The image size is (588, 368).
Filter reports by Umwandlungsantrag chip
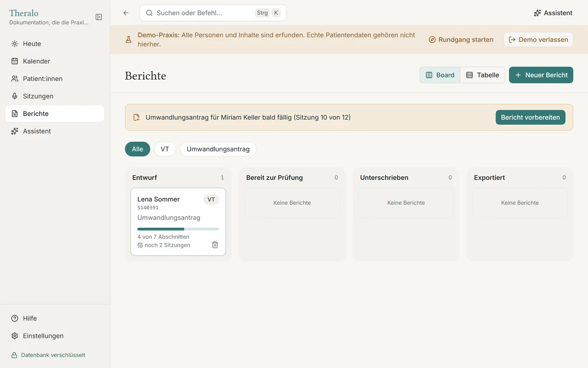(218, 149)
